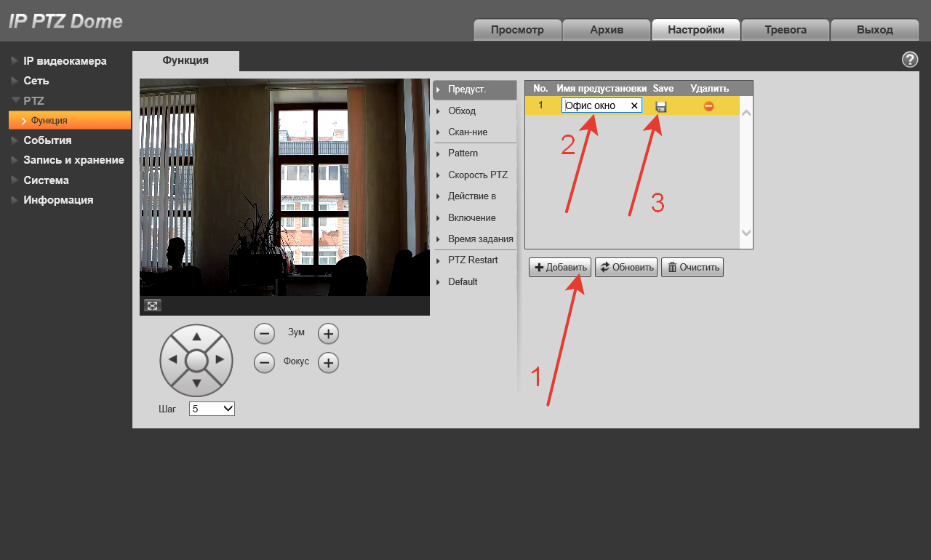Move camera down with PTZ arrow
The width and height of the screenshot is (931, 560).
[x=196, y=383]
